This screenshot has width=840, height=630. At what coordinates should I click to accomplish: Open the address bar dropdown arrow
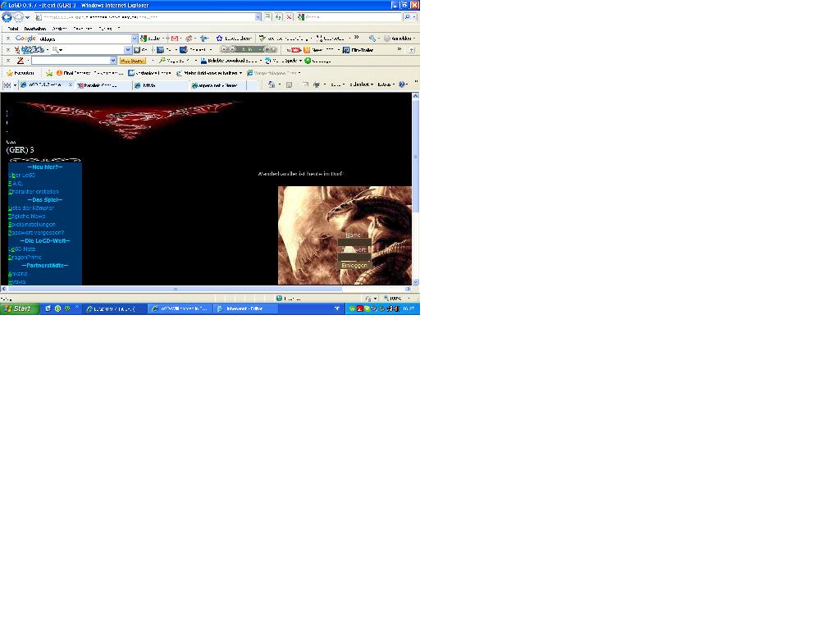point(258,17)
